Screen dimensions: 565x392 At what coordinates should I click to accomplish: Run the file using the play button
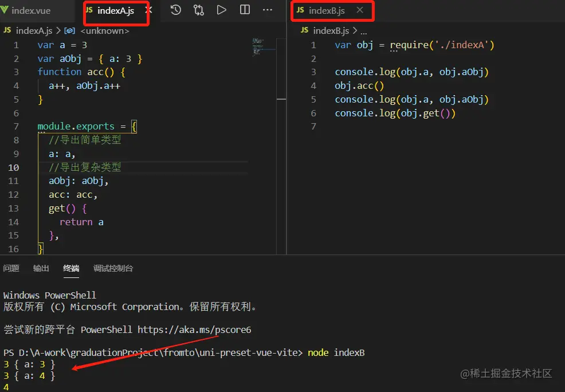click(x=222, y=10)
